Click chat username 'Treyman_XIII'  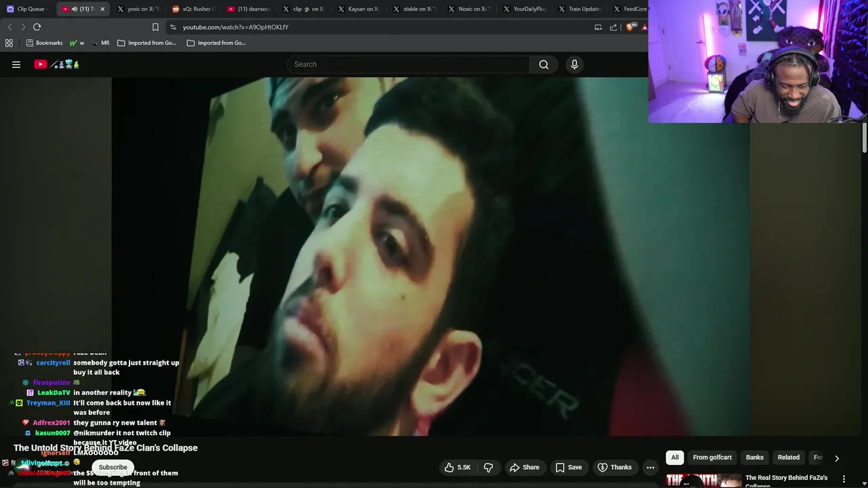(x=48, y=403)
